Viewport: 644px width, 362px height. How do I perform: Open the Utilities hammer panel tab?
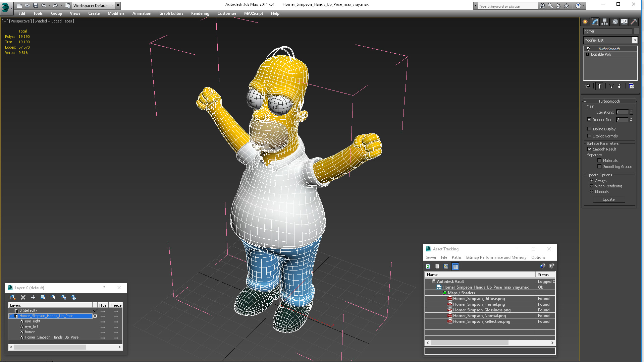coord(634,22)
